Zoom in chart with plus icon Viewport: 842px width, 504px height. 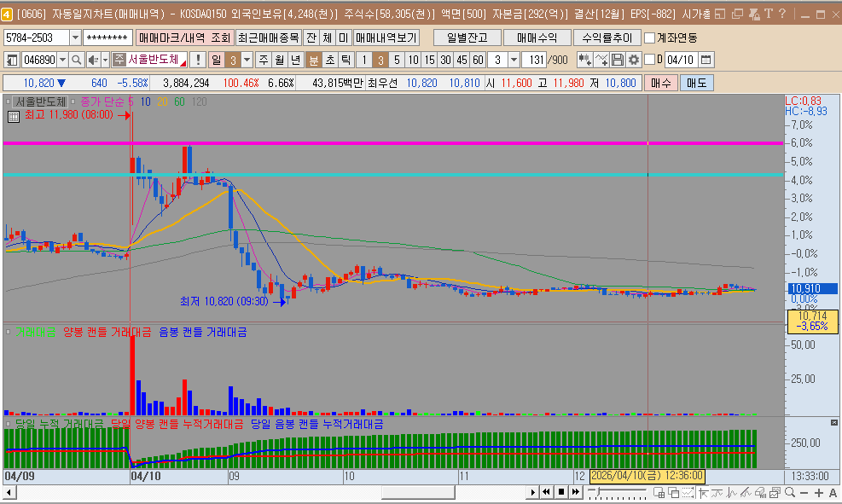[x=818, y=492]
